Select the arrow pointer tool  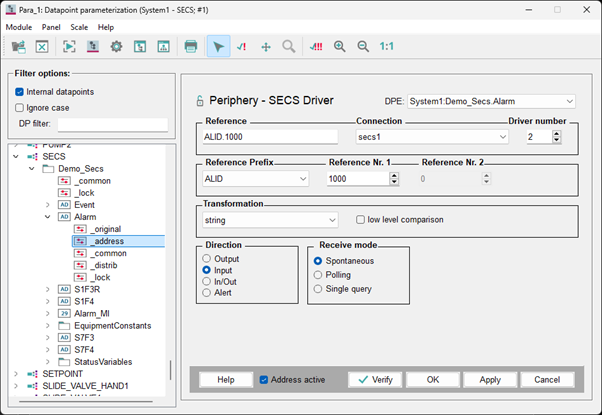(218, 47)
